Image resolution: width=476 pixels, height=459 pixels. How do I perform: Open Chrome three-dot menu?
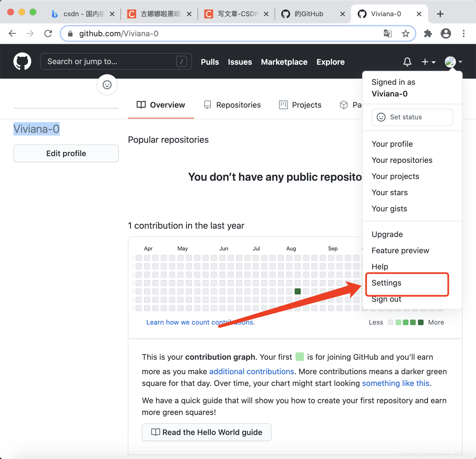tap(464, 33)
